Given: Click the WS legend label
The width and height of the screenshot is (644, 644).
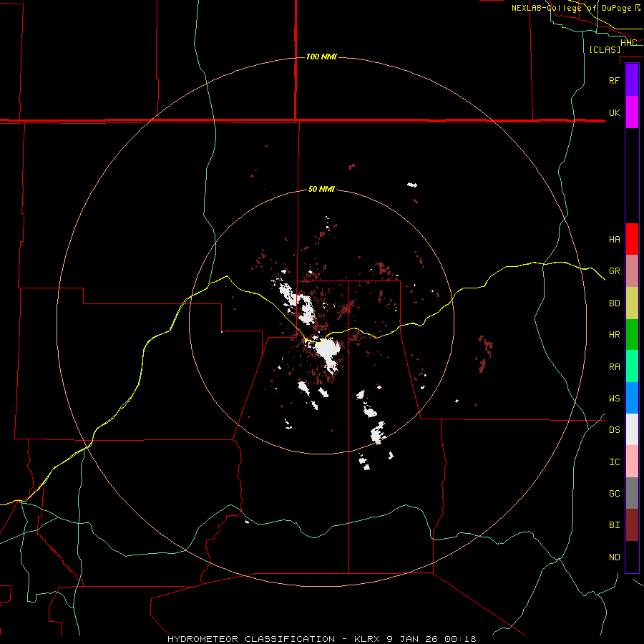Looking at the screenshot, I should coord(614,399).
